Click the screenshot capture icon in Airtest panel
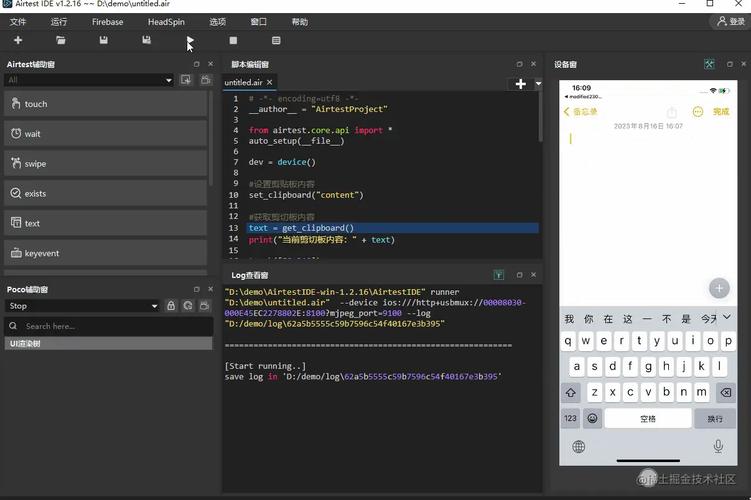This screenshot has width=751, height=500. 185,80
